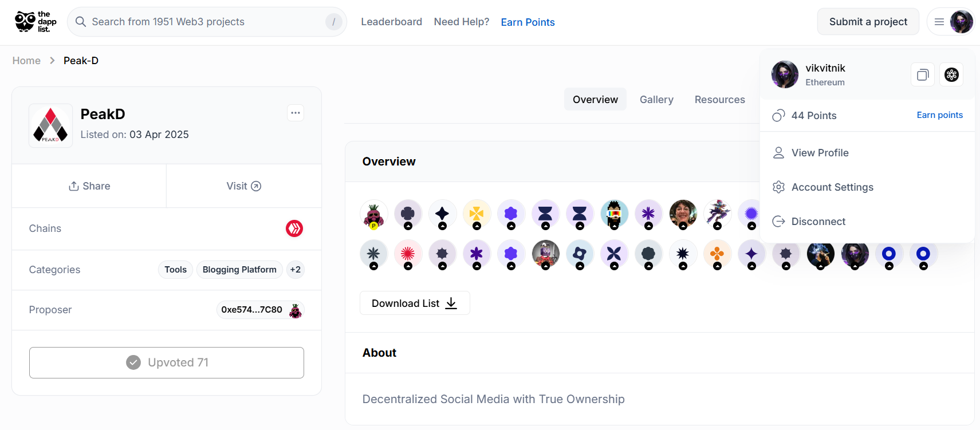Toggle the hamburger menu icon
Image resolution: width=980 pixels, height=430 pixels.
pos(939,22)
